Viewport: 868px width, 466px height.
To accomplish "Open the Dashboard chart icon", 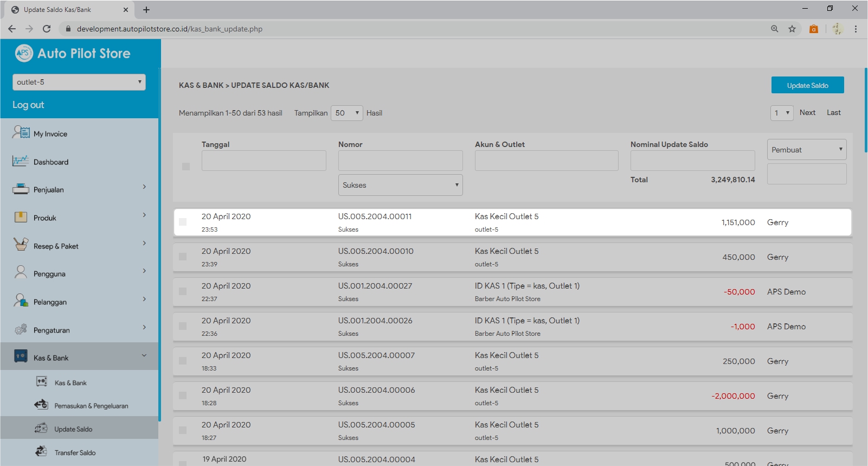I will [x=21, y=161].
